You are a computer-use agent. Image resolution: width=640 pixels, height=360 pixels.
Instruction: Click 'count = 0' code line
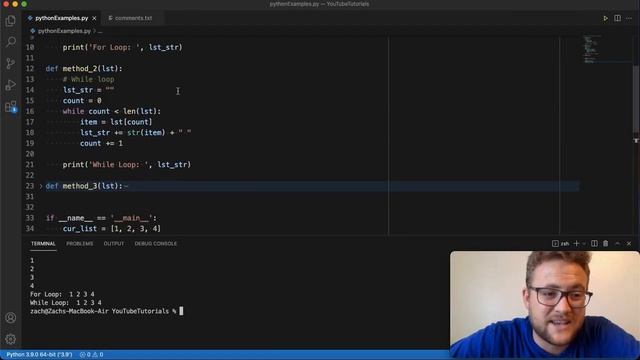[82, 101]
